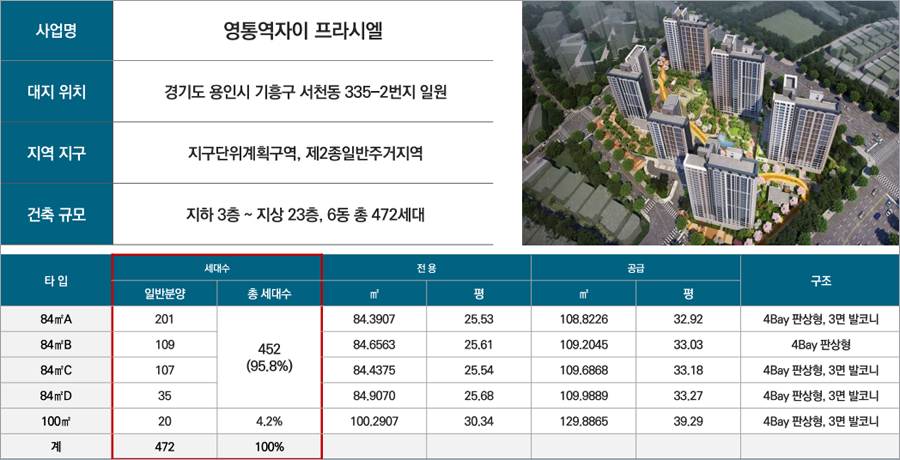Select the 84㎡D type cell

pos(56,396)
